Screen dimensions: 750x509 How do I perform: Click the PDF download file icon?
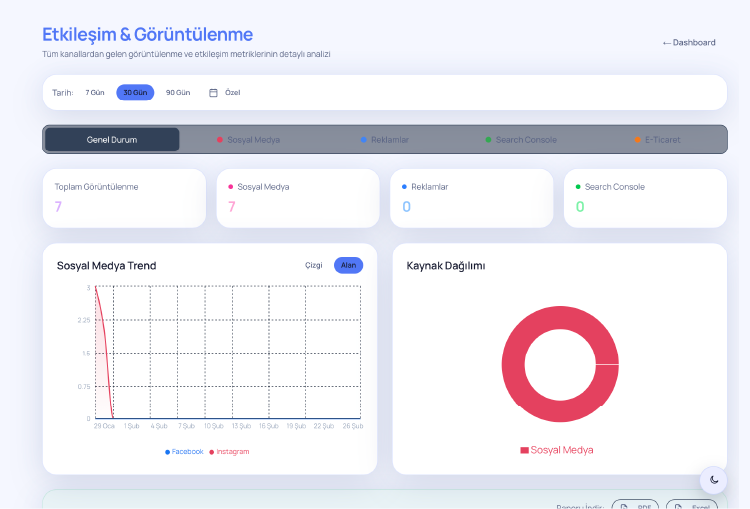624,507
